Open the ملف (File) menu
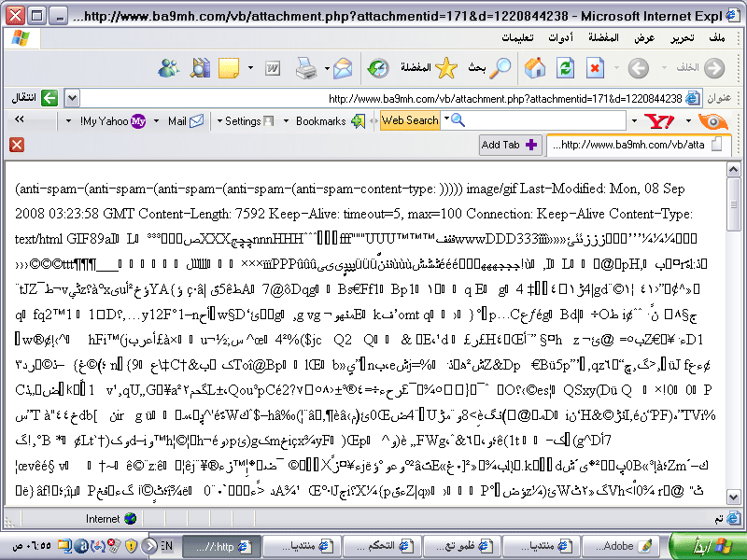The height and width of the screenshot is (560, 747). click(x=716, y=38)
